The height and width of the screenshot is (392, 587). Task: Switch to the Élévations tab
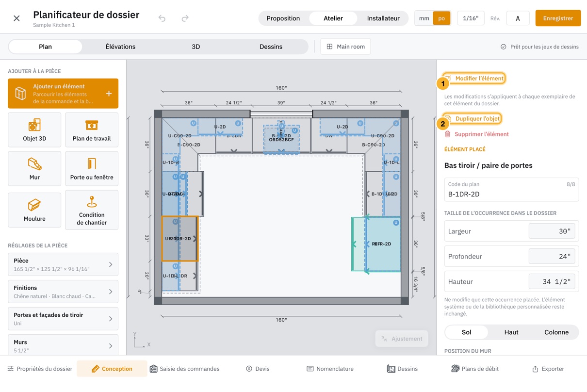(x=120, y=47)
